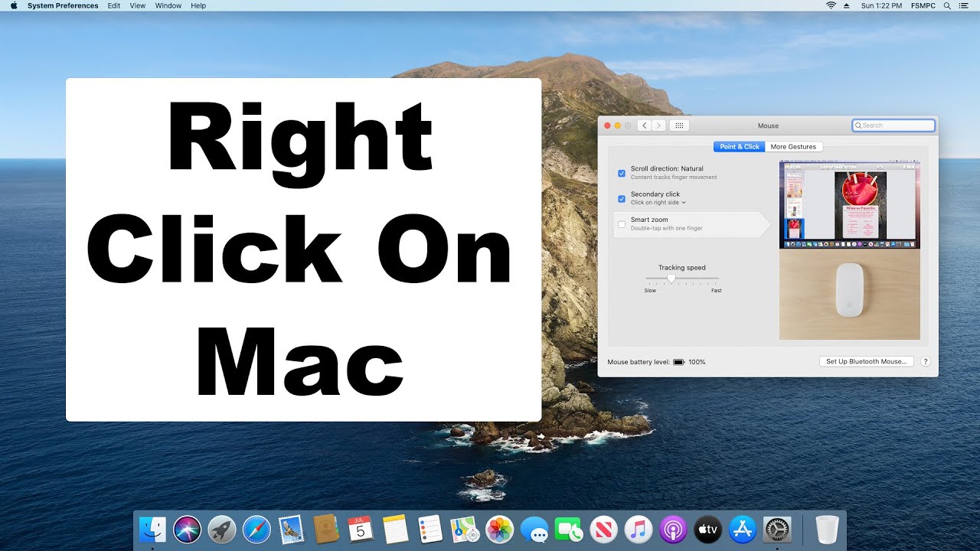The height and width of the screenshot is (551, 980).
Task: Open Trash in the Dock
Action: click(827, 529)
